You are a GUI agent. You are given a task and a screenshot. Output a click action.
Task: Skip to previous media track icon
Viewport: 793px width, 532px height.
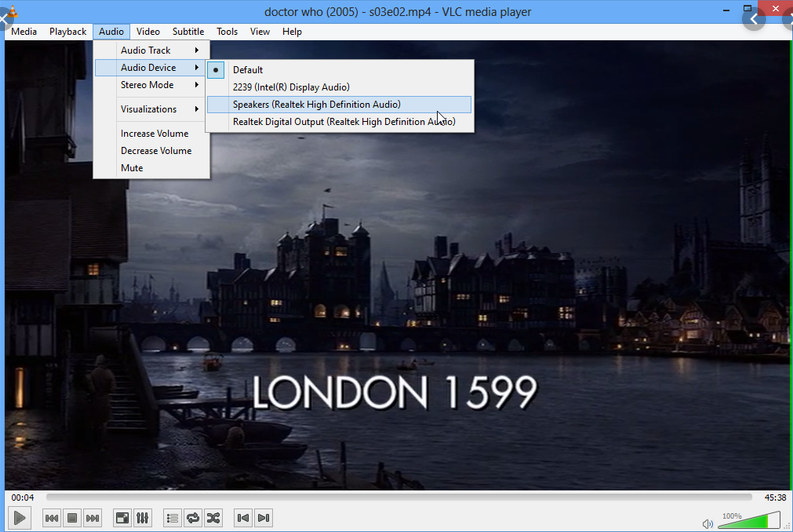click(x=51, y=518)
